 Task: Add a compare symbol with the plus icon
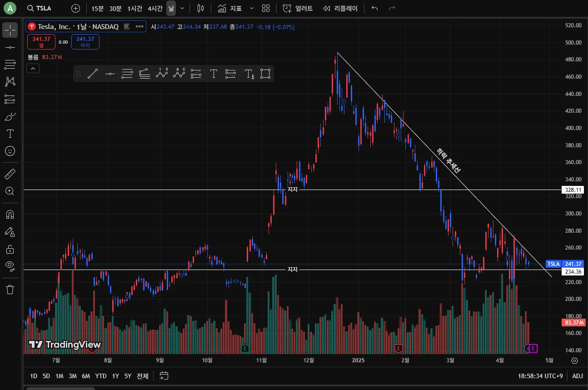[x=76, y=8]
